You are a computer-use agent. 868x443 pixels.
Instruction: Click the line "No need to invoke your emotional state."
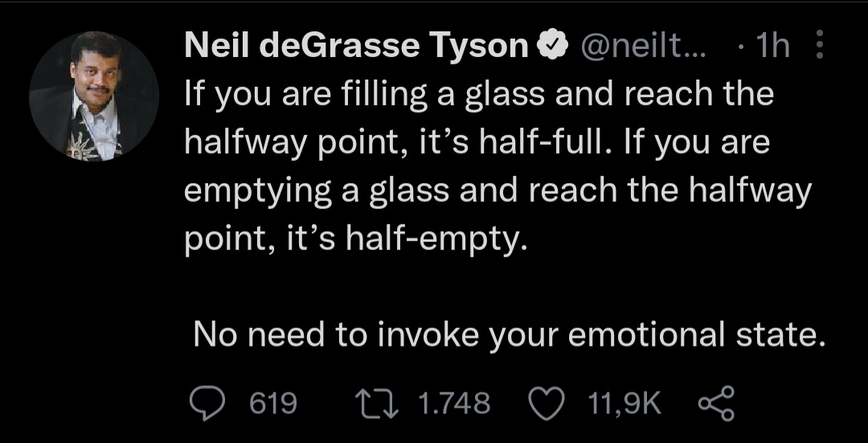click(509, 334)
